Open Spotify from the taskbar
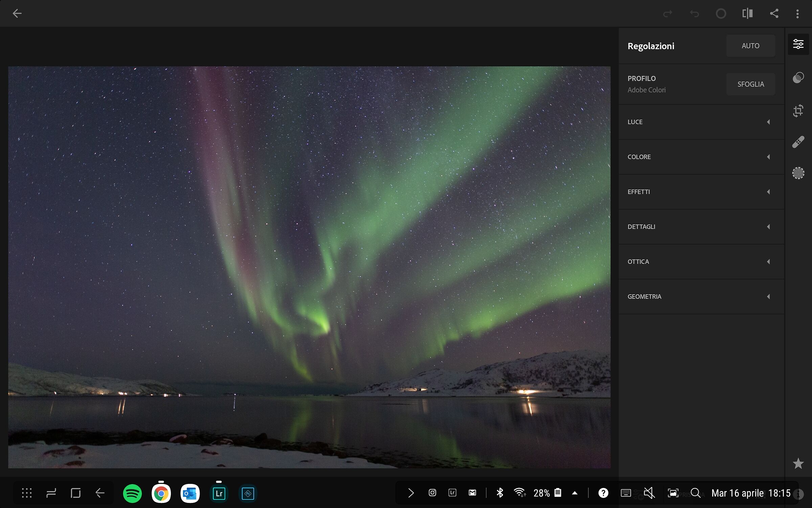Image resolution: width=812 pixels, height=508 pixels. [132, 493]
